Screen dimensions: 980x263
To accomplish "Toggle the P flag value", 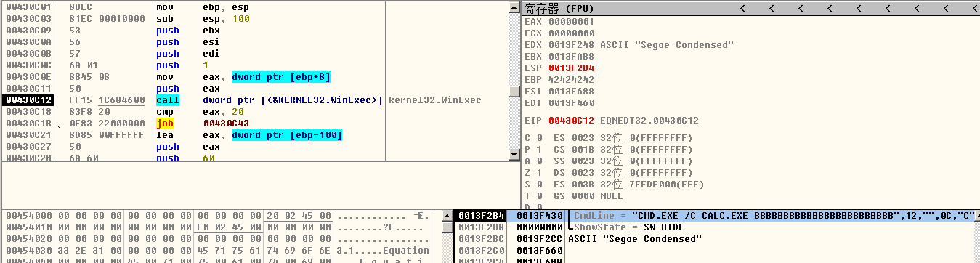I will tap(538, 150).
